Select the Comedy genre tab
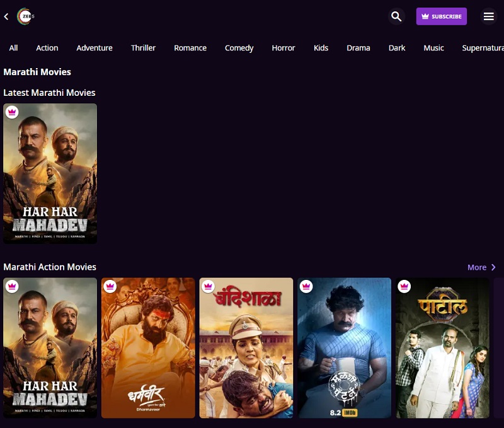Screen dimensions: 504x428 239,49
